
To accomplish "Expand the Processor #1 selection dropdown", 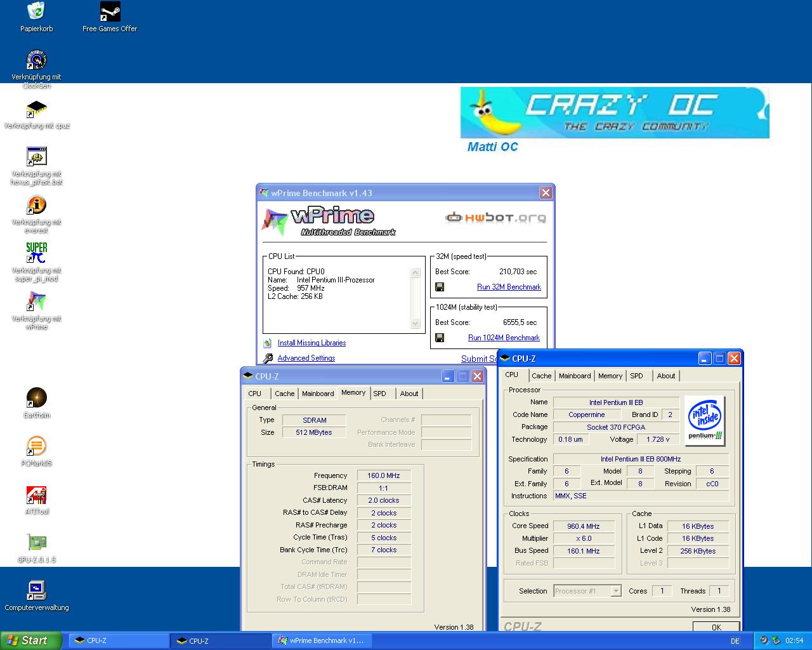I will [615, 591].
